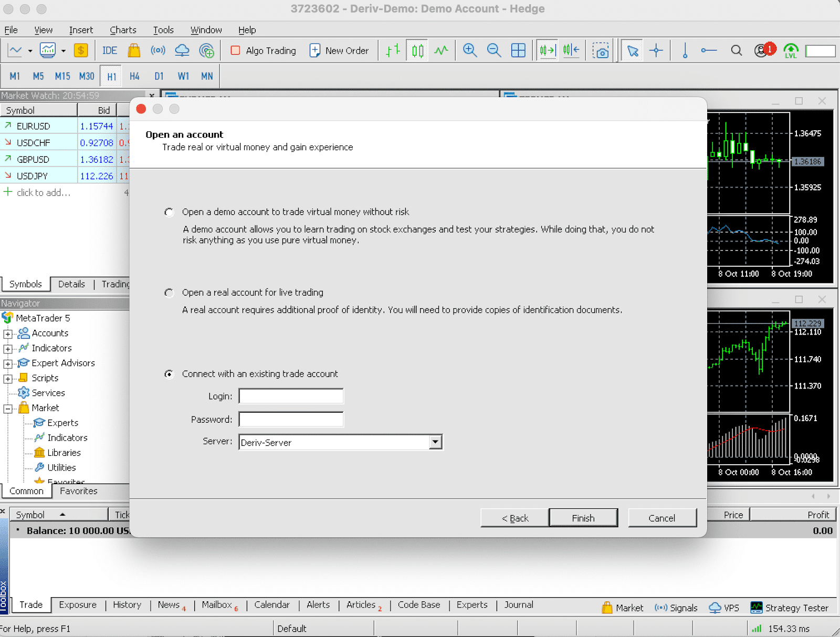Open the Server dropdown list
Image resolution: width=840 pixels, height=637 pixels.
[x=435, y=442]
